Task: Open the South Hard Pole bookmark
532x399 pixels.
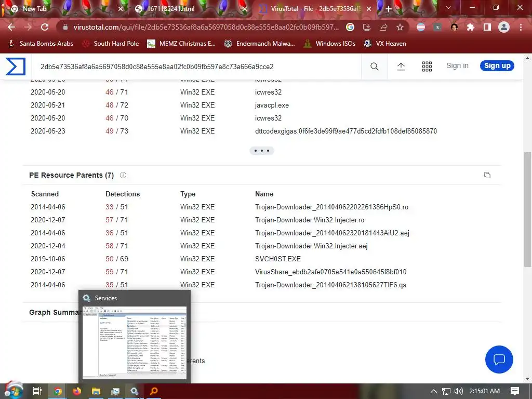Action: pyautogui.click(x=111, y=44)
